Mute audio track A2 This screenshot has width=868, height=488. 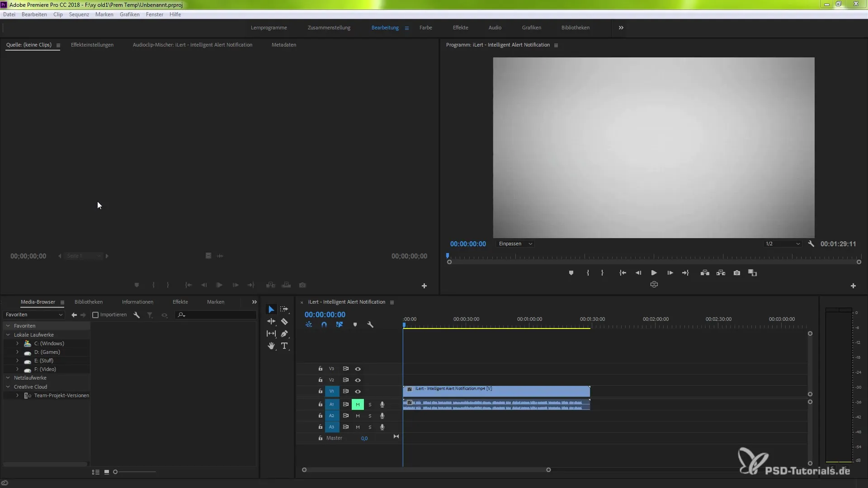point(358,416)
